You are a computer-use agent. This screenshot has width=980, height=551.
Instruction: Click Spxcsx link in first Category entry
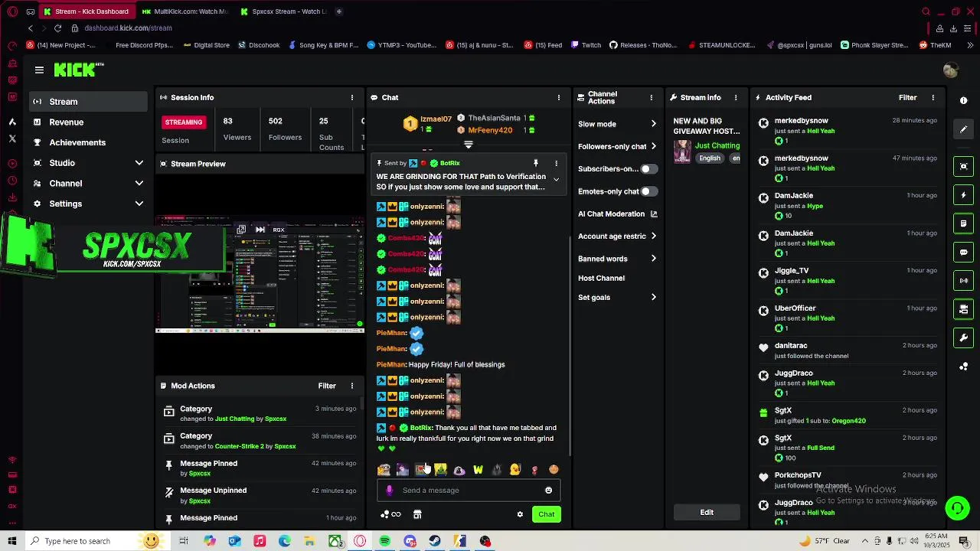tap(276, 419)
